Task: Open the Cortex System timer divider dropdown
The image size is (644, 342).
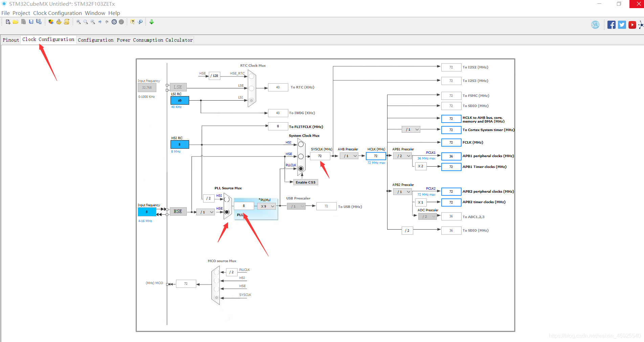Action: tap(411, 129)
